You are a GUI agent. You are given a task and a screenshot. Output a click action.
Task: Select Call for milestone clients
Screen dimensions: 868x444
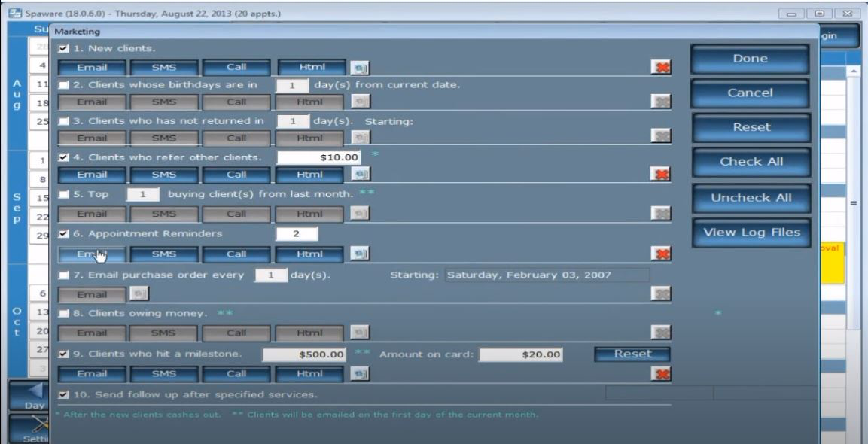point(236,374)
